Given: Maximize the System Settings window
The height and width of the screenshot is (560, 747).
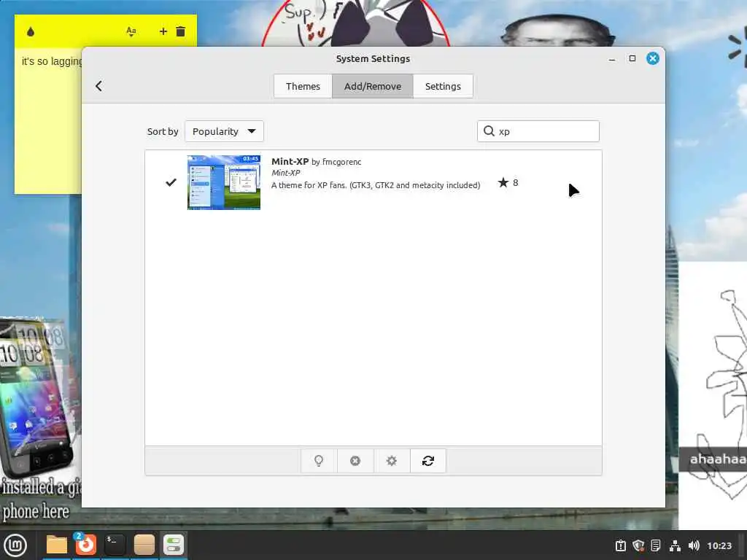Looking at the screenshot, I should pyautogui.click(x=632, y=58).
